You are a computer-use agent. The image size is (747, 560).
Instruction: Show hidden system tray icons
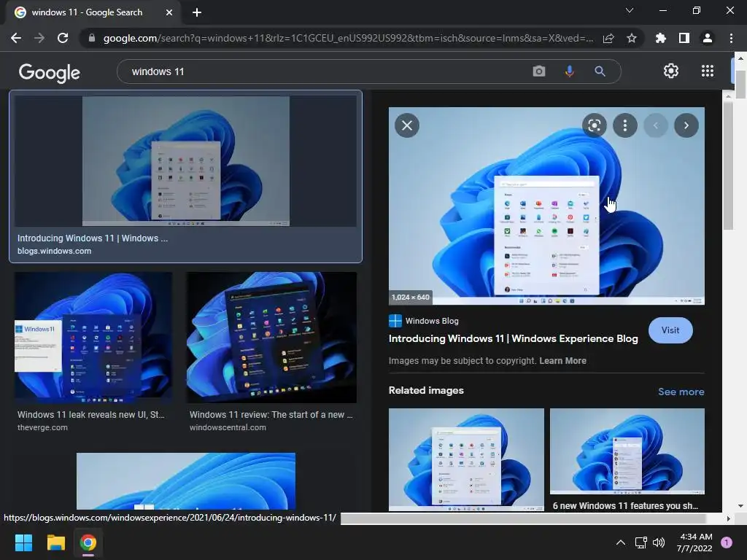pos(620,542)
